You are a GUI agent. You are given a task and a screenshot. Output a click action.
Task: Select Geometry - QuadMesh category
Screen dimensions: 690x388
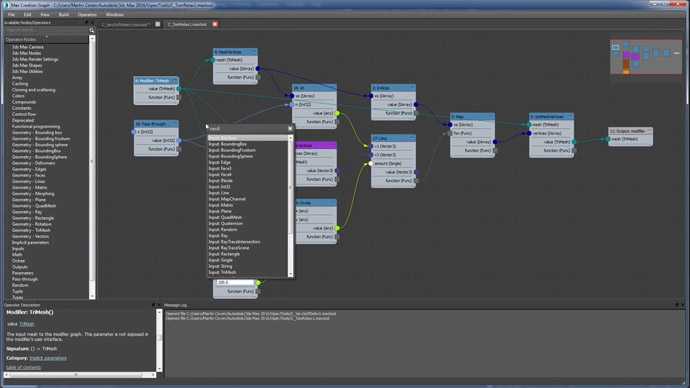(x=34, y=206)
